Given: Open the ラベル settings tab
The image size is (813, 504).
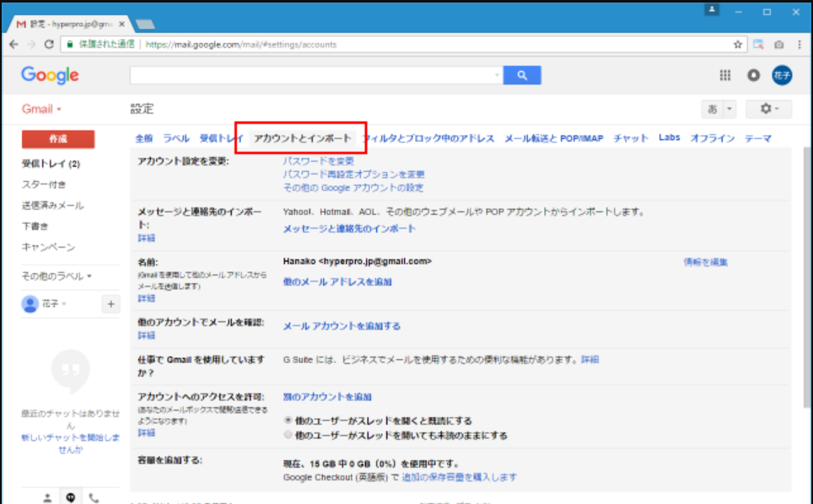Looking at the screenshot, I should 175,138.
